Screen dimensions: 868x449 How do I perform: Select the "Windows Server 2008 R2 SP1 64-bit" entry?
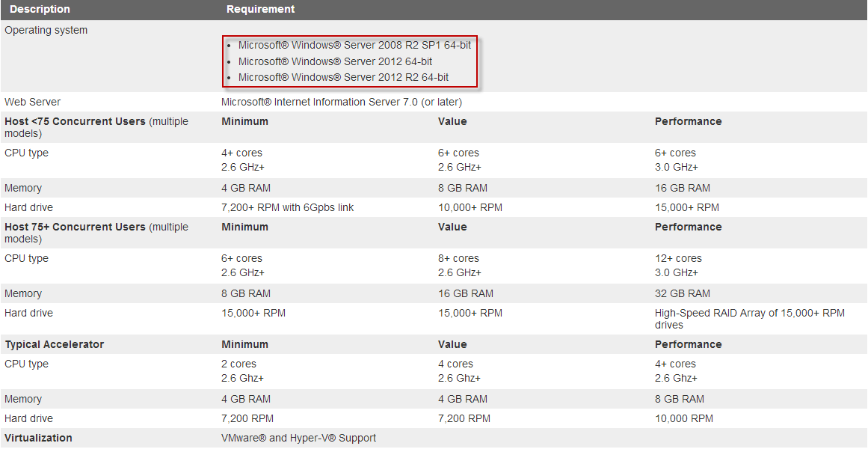coord(355,46)
